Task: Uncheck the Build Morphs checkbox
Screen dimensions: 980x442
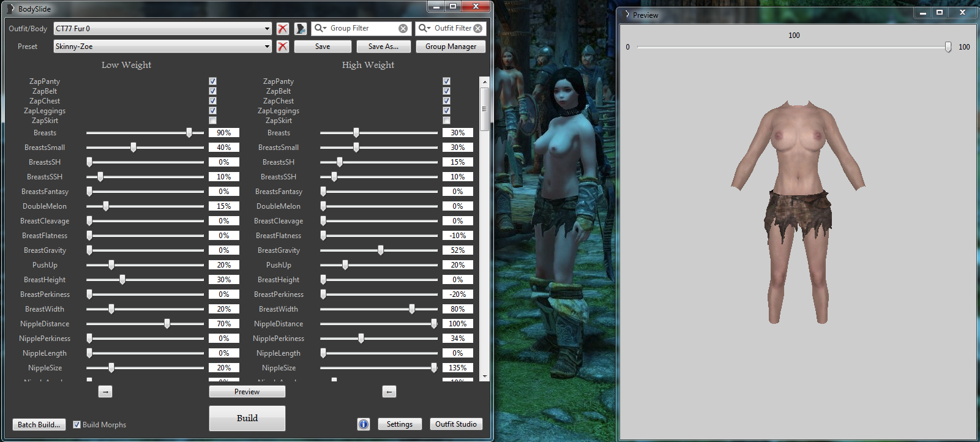Action: [77, 425]
